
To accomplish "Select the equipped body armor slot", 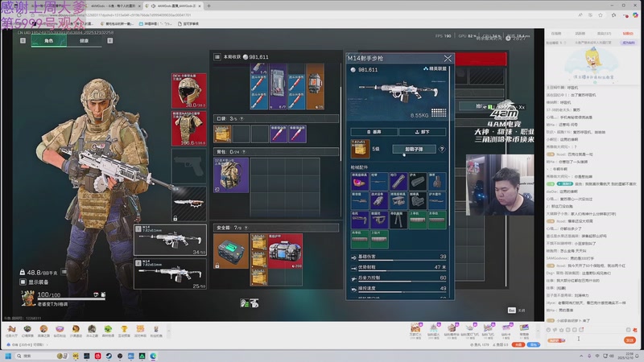I will pyautogui.click(x=189, y=128).
